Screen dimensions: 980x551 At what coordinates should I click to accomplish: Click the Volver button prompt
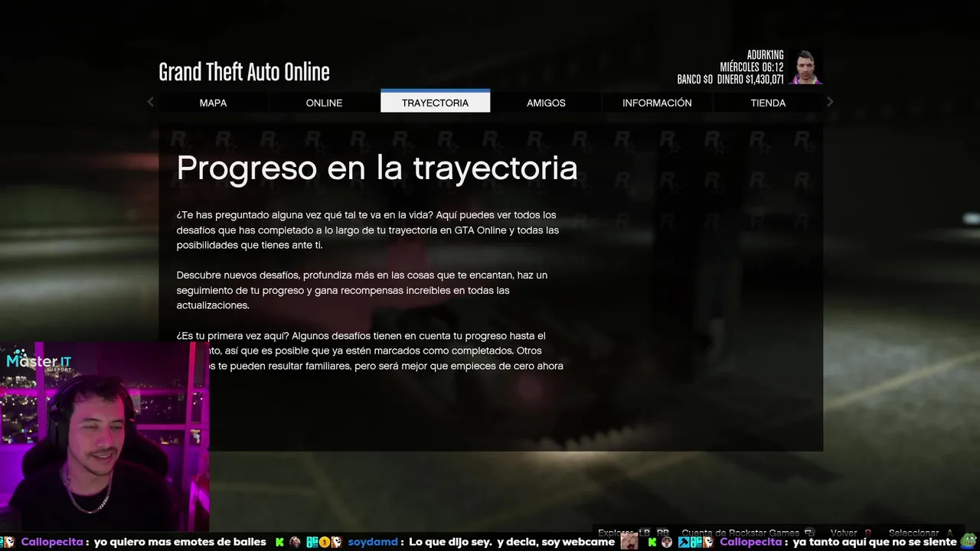[x=851, y=533]
